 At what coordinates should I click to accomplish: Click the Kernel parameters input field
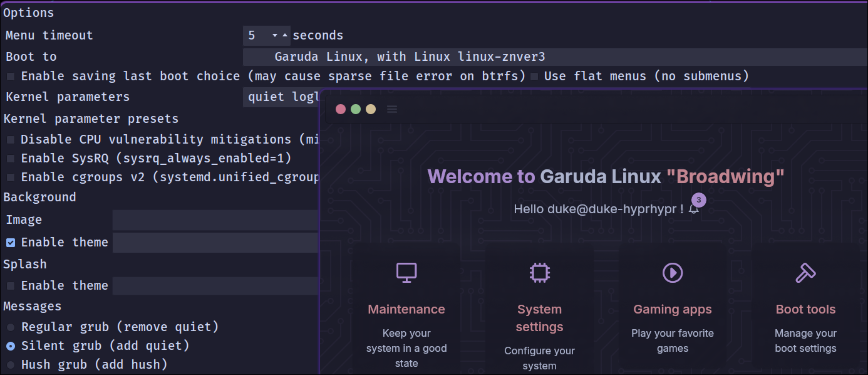(x=281, y=97)
